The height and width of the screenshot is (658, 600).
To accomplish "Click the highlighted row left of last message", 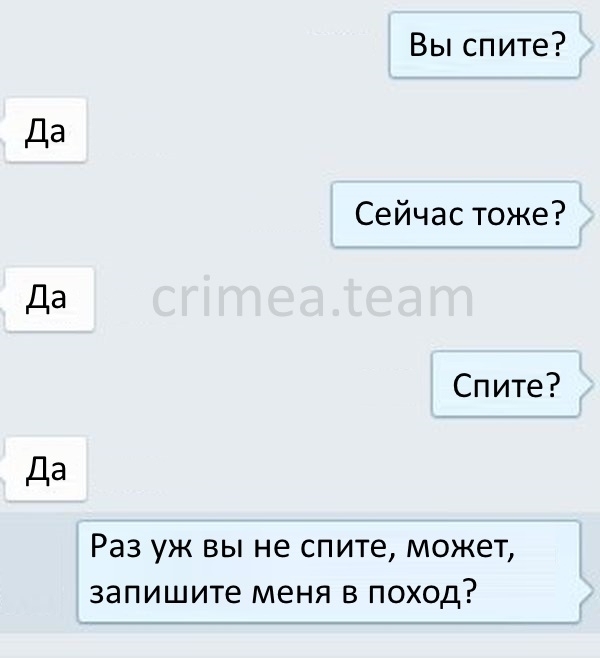I will click(x=39, y=572).
